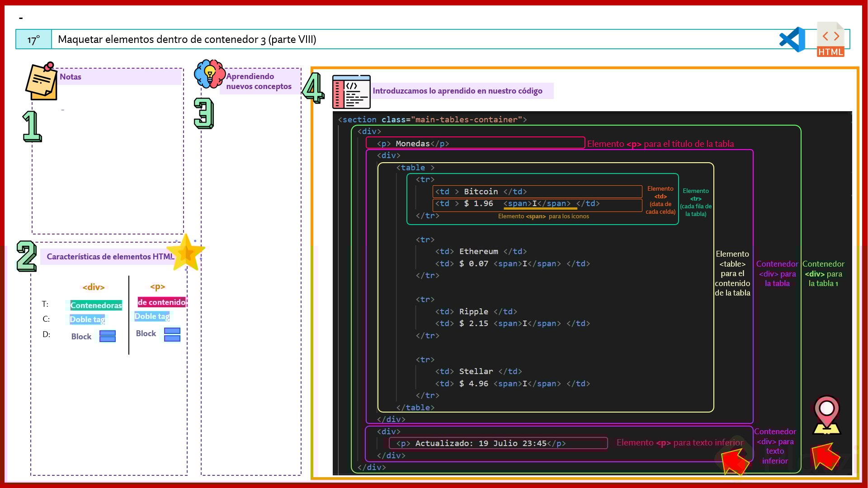
Task: Click the section class="main-tables-container" code line
Action: [x=432, y=120]
